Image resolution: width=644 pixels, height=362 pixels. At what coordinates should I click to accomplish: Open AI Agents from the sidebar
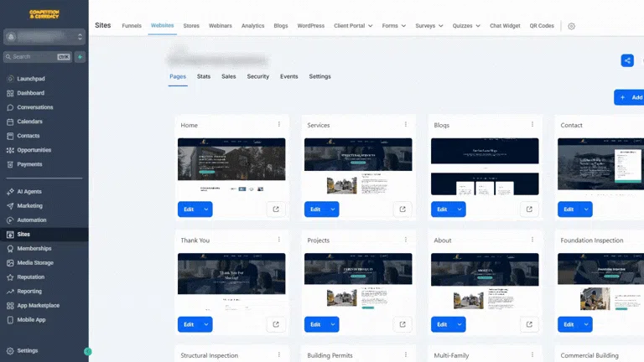(29, 191)
